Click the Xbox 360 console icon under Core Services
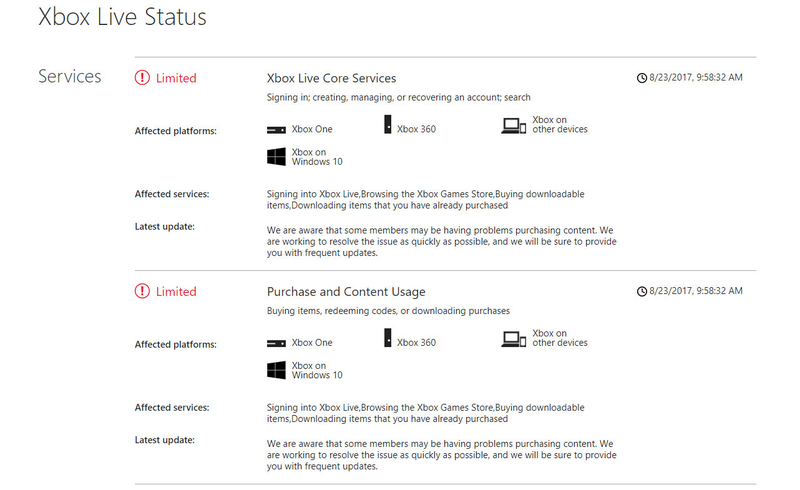The image size is (800, 490). click(x=388, y=125)
